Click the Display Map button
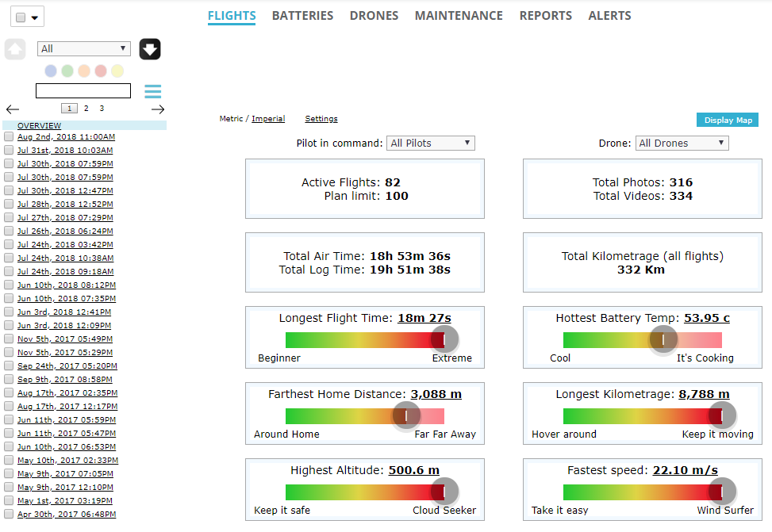 point(728,120)
